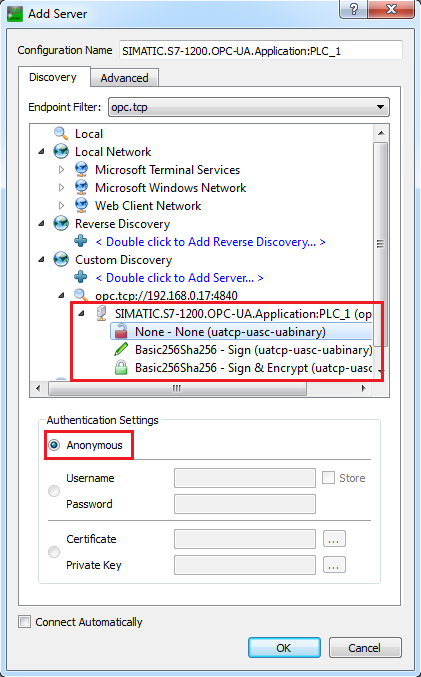The width and height of the screenshot is (421, 677).
Task: Open the Endpoint Filter dropdown
Action: point(249,107)
